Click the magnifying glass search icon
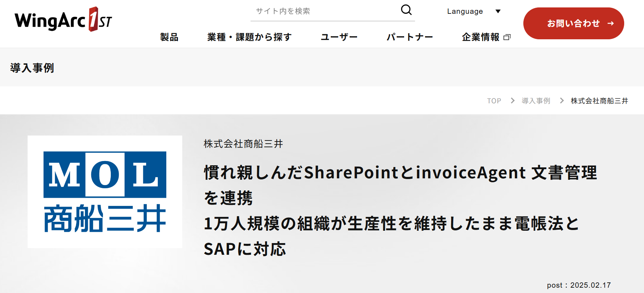This screenshot has width=644, height=293. coord(406,10)
